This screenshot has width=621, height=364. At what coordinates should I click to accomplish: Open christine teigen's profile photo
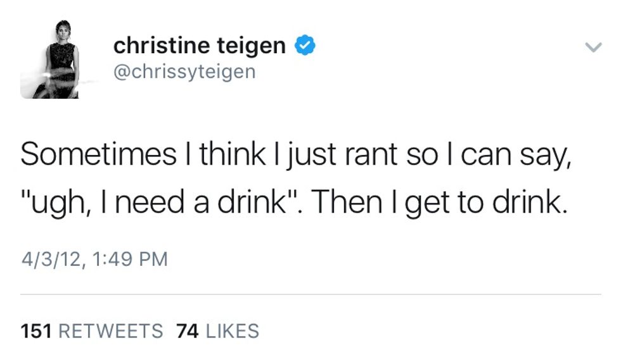pos(49,60)
